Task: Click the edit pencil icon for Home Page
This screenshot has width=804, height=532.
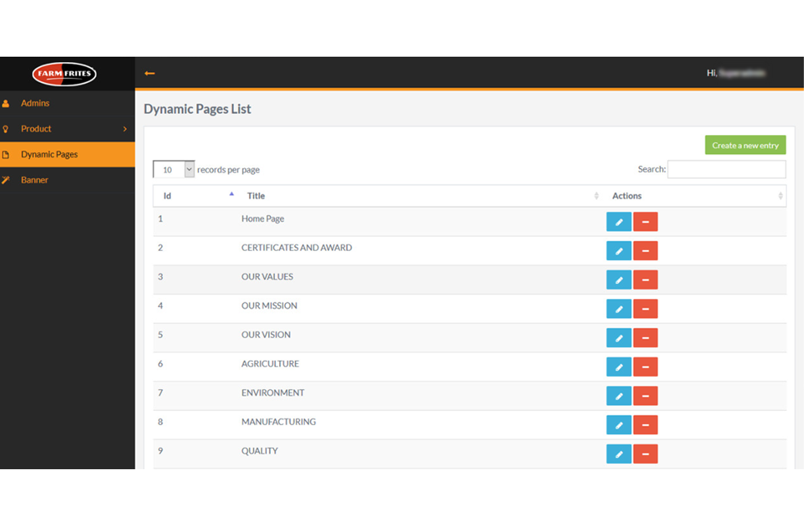Action: (618, 221)
